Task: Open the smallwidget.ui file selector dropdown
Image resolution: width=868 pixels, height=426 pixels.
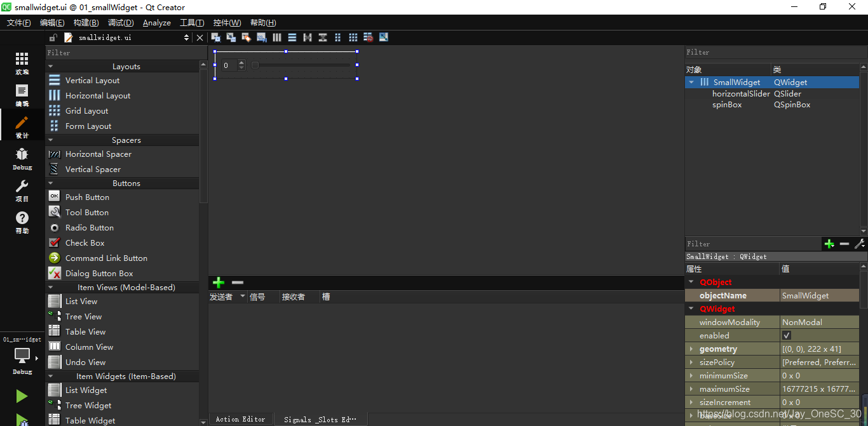Action: [x=186, y=37]
